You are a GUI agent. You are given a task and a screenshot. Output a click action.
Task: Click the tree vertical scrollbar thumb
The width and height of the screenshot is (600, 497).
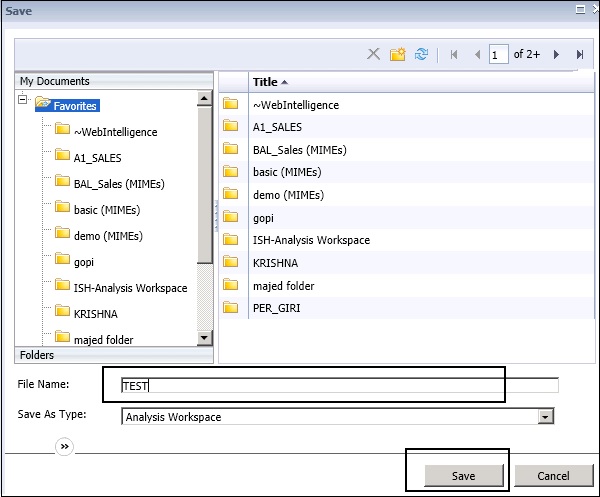tap(204, 185)
